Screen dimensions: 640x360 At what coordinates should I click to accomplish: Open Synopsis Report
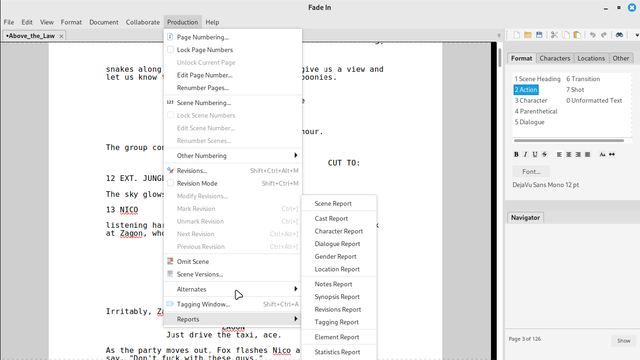(339, 297)
